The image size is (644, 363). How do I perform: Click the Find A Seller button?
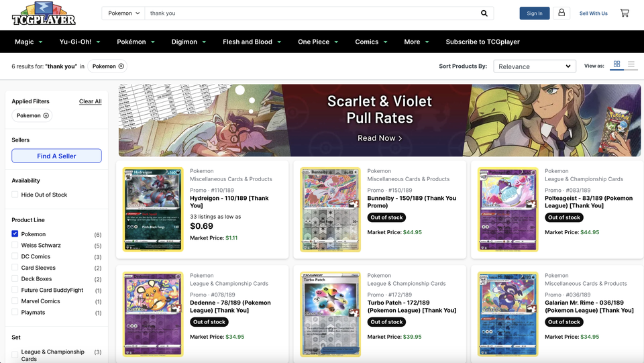[x=56, y=156]
